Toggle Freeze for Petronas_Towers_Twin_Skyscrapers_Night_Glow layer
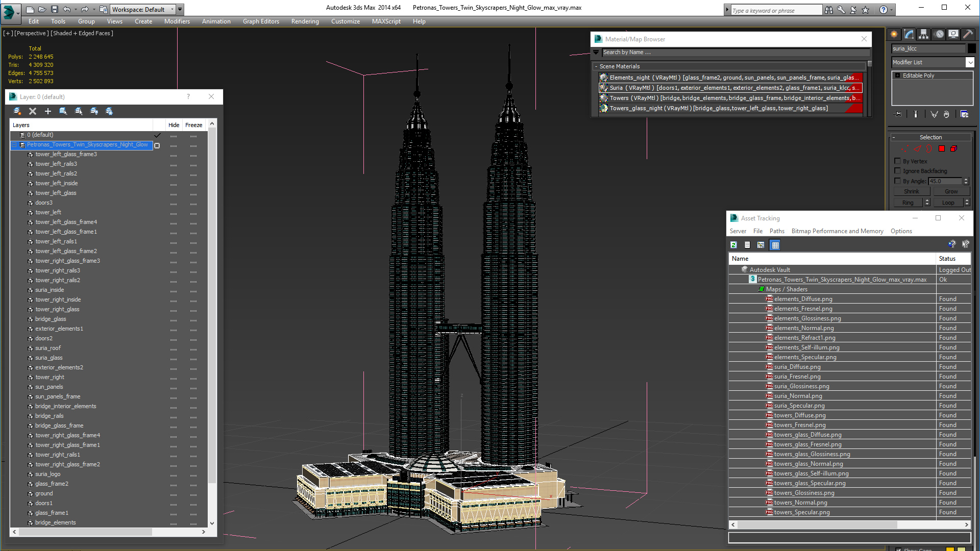The width and height of the screenshot is (980, 551). pos(193,145)
